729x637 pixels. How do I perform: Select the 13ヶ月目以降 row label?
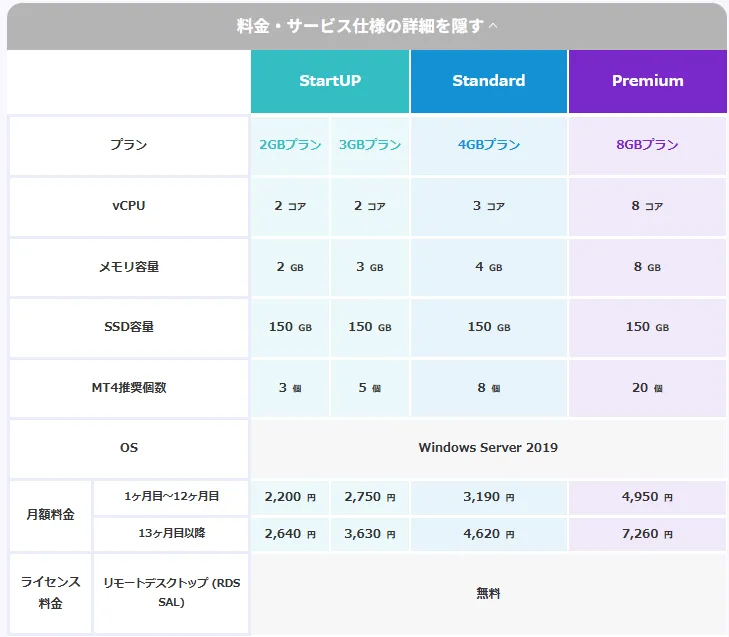[x=171, y=534]
